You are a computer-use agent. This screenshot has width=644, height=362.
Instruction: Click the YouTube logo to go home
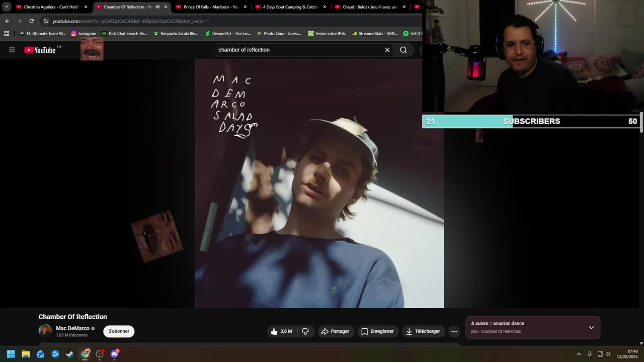(x=40, y=50)
